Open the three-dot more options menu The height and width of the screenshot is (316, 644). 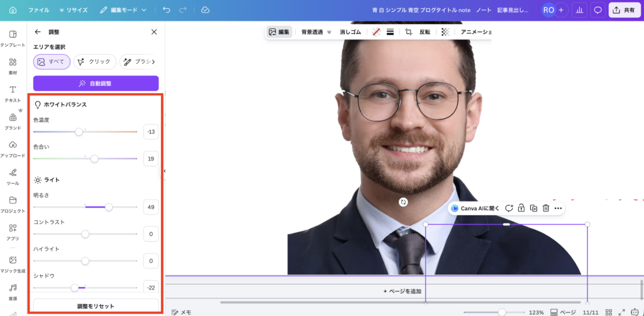tap(558, 208)
